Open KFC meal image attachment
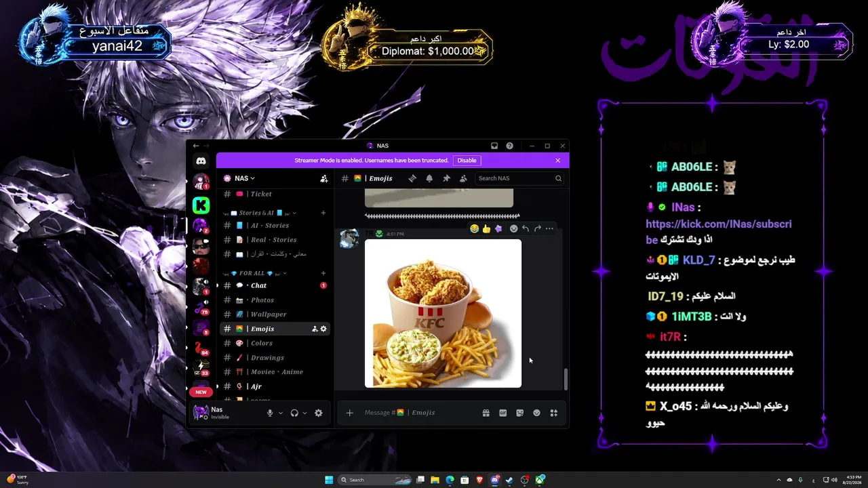 (x=443, y=313)
